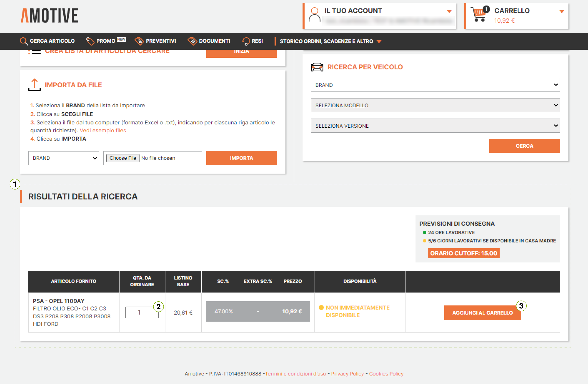Expand the Il Tuo Account dropdown

point(449,11)
